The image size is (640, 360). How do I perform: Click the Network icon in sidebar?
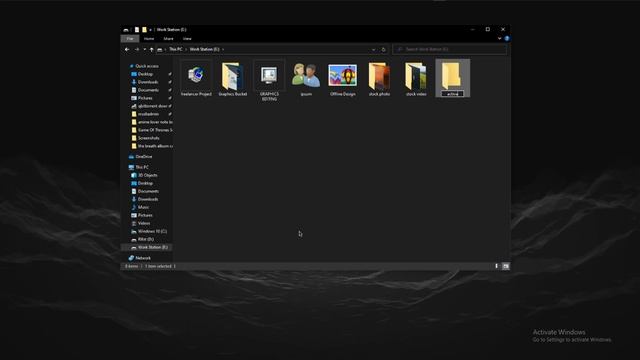pos(131,258)
